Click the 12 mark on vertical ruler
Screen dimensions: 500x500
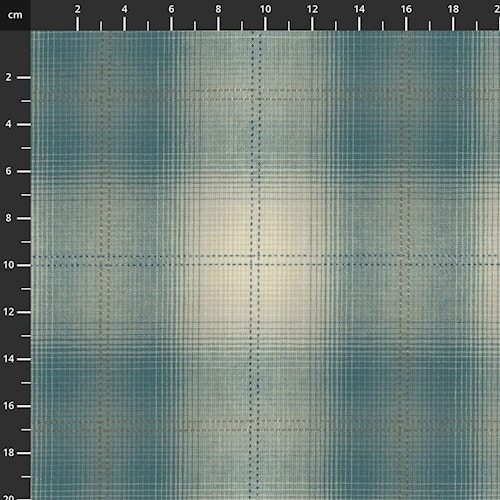[x=8, y=312]
